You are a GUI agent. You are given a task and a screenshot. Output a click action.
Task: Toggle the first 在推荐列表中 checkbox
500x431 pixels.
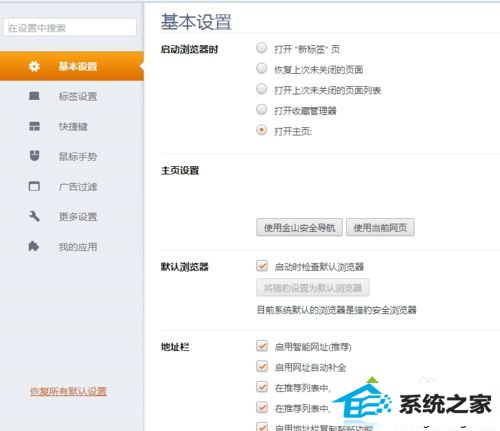tap(262, 387)
